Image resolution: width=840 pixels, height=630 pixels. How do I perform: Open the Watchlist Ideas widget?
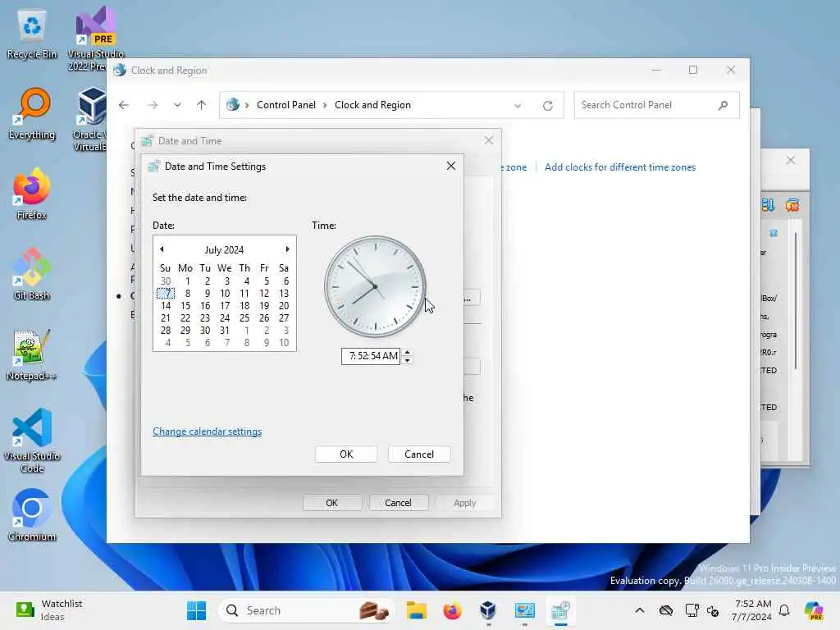[x=49, y=610]
